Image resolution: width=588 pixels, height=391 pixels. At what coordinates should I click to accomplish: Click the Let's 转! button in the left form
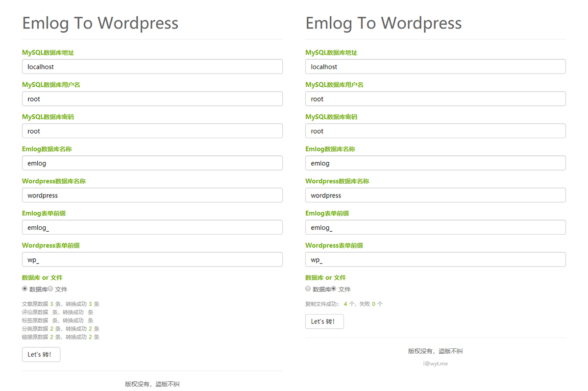tap(41, 354)
